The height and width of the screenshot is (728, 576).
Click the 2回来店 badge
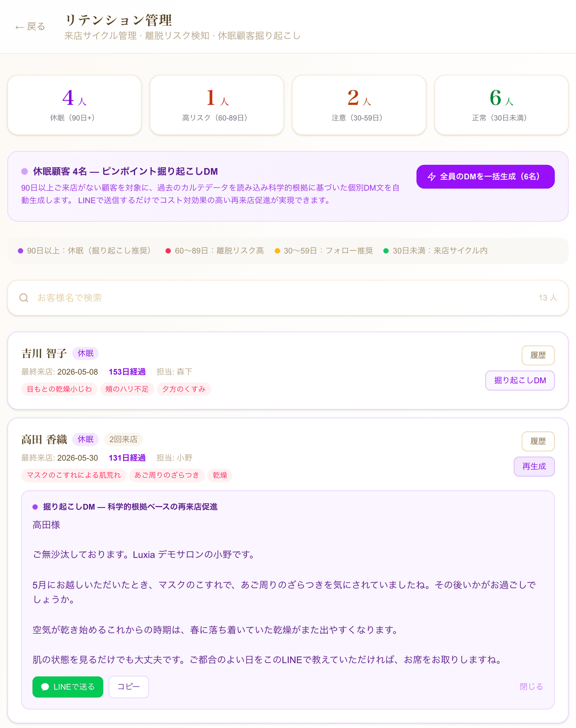tap(123, 439)
